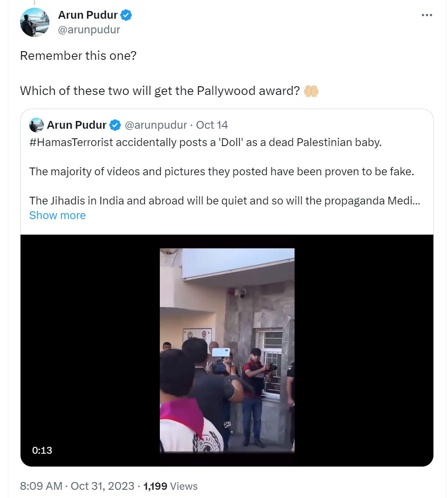Click the 1,199 Views counter

point(171,486)
